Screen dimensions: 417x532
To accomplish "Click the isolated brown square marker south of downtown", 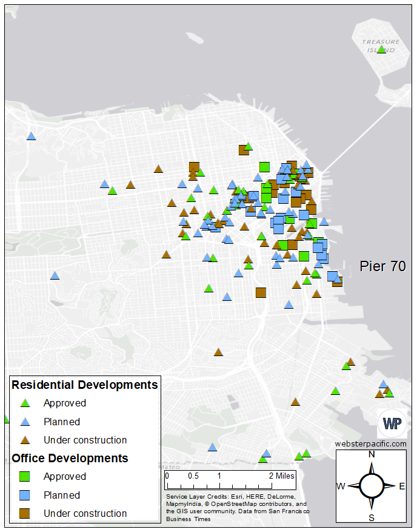I will 261,292.
